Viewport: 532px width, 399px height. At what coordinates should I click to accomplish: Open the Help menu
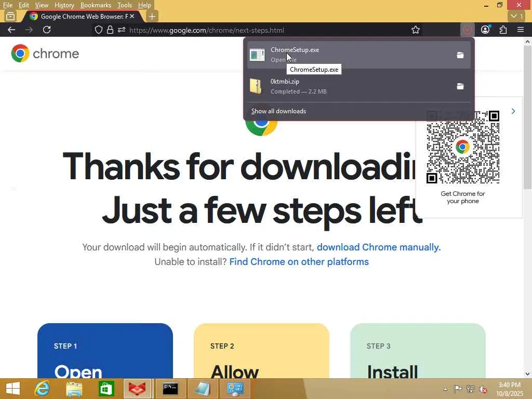144,5
